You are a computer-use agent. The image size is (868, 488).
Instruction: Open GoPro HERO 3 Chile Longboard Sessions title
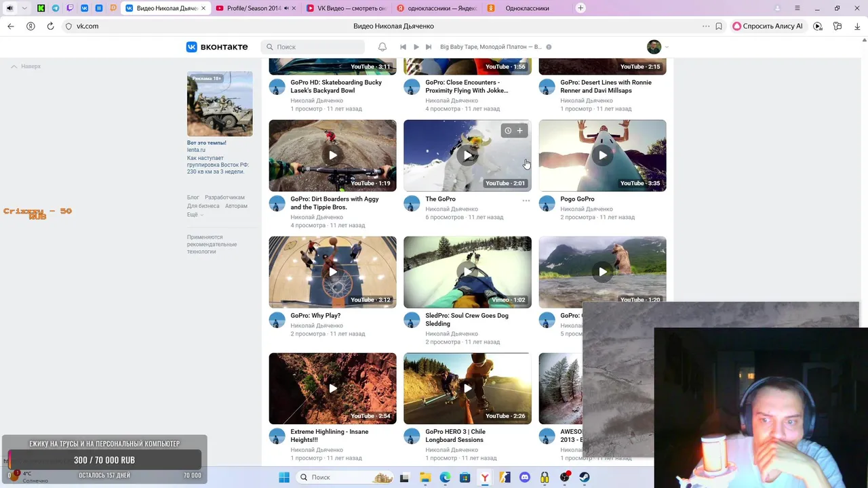pos(456,436)
